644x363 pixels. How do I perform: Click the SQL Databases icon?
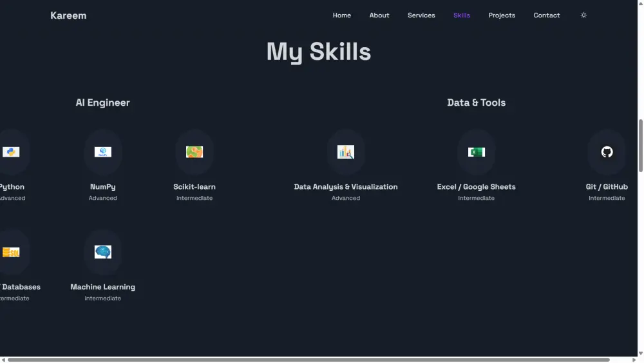11,252
